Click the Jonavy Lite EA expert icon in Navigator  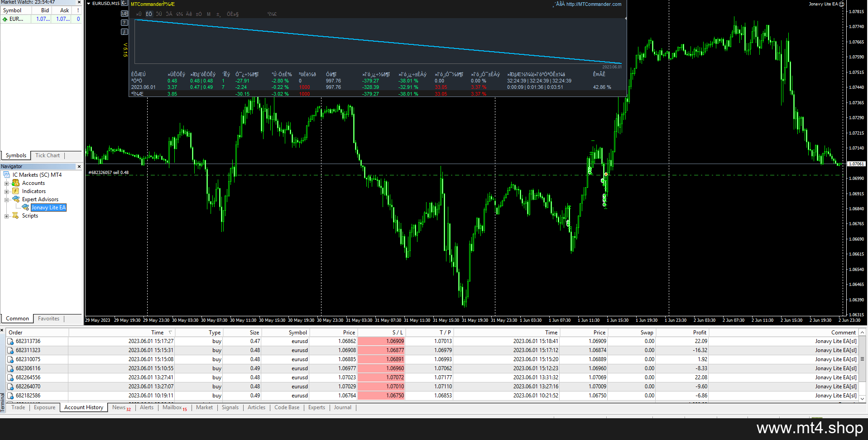(x=25, y=207)
